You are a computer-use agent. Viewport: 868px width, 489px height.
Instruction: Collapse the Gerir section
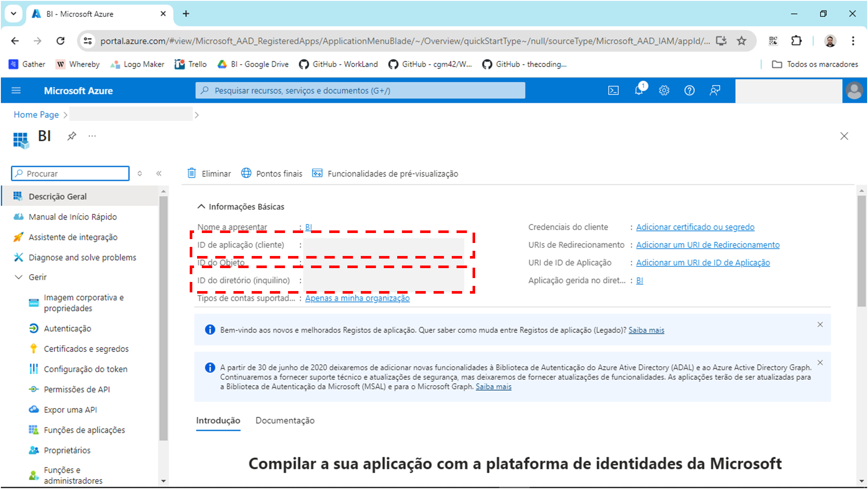(19, 277)
